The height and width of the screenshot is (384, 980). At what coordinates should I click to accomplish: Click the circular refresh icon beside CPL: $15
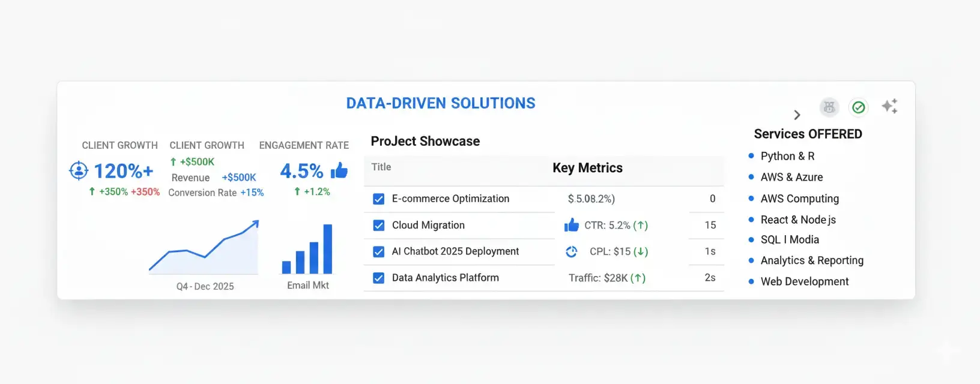click(x=572, y=252)
